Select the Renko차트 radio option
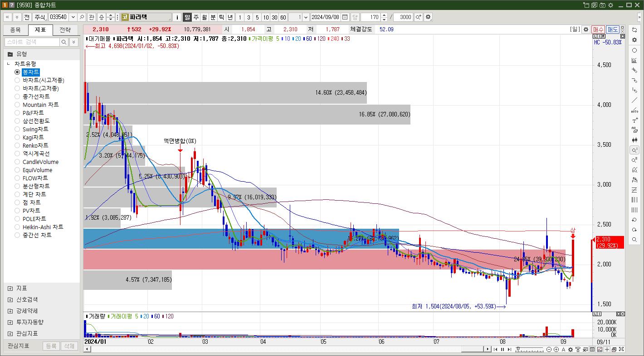This screenshot has height=356, width=644. (x=18, y=145)
